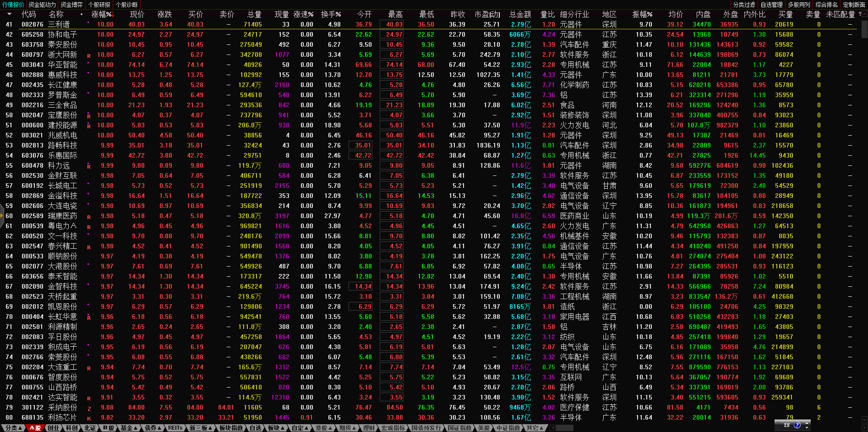The height and width of the screenshot is (432, 868).
Task: Expand the 期货 tab menu
Action: tap(348, 428)
